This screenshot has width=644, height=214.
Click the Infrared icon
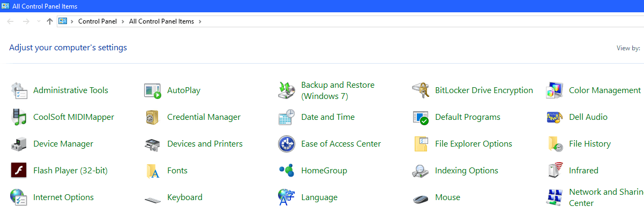click(x=555, y=171)
